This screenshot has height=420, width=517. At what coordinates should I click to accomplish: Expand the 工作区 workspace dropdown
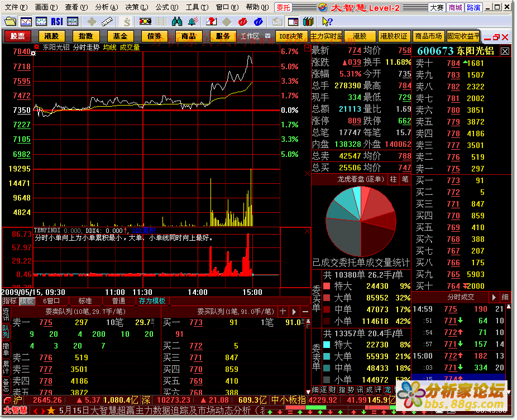[268, 36]
